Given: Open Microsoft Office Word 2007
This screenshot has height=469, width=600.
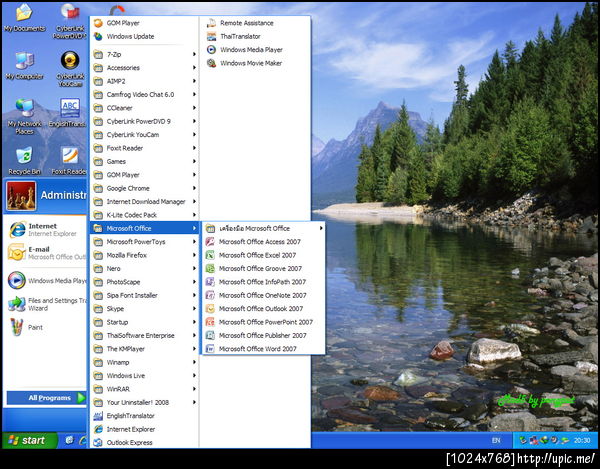Looking at the screenshot, I should pos(263,348).
